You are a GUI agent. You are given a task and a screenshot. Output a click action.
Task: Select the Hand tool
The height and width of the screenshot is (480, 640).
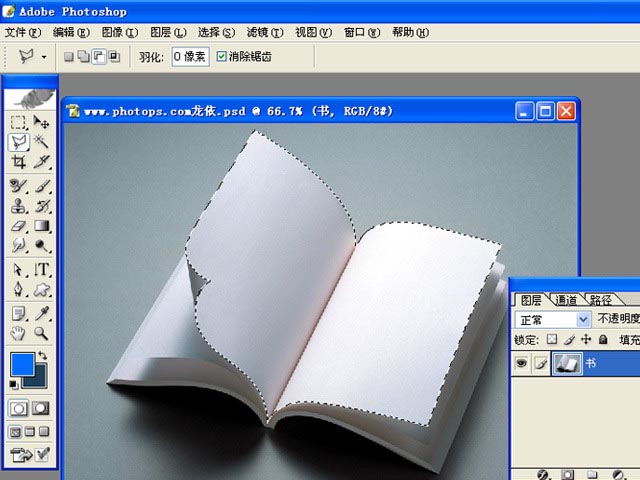pos(19,333)
